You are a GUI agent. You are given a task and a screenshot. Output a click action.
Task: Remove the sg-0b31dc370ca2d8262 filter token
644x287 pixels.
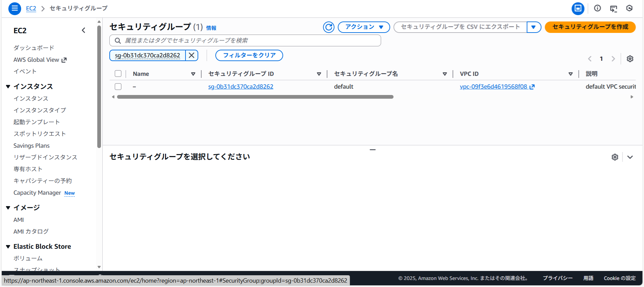point(192,55)
